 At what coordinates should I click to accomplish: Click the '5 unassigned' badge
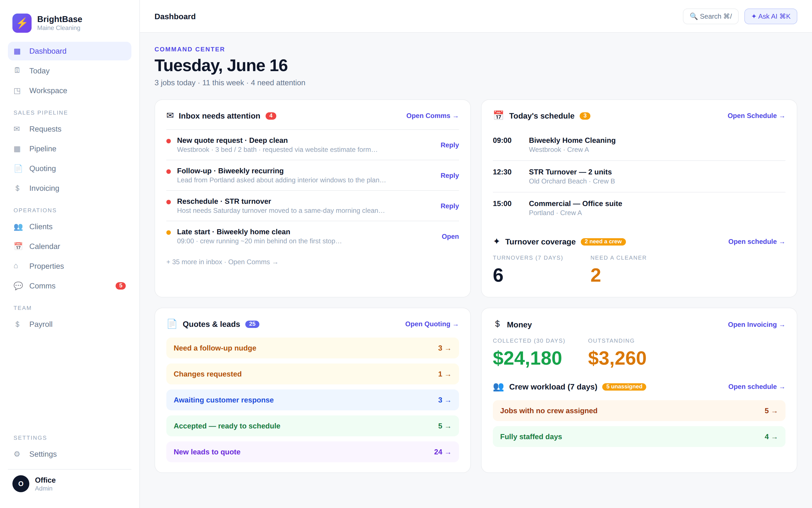(x=624, y=387)
